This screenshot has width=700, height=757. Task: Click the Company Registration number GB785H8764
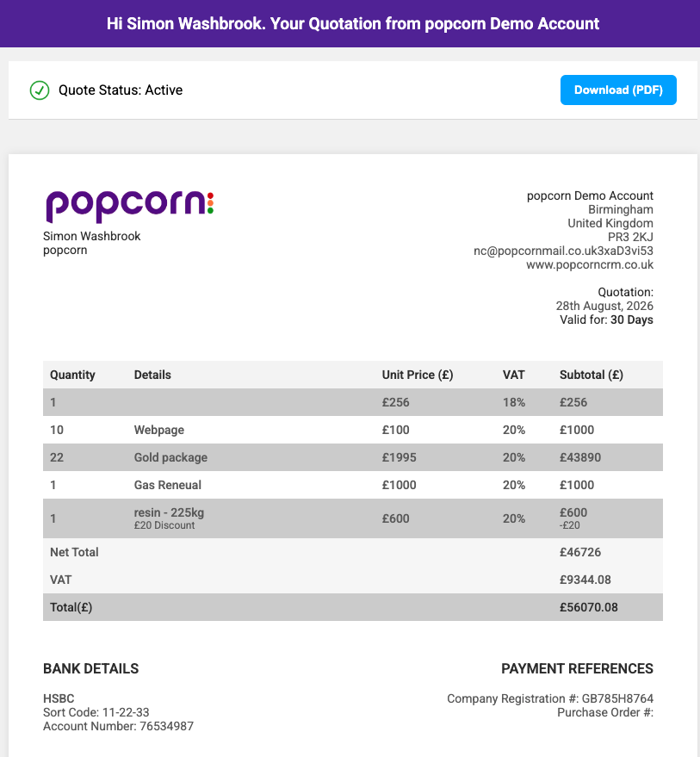pos(617,698)
